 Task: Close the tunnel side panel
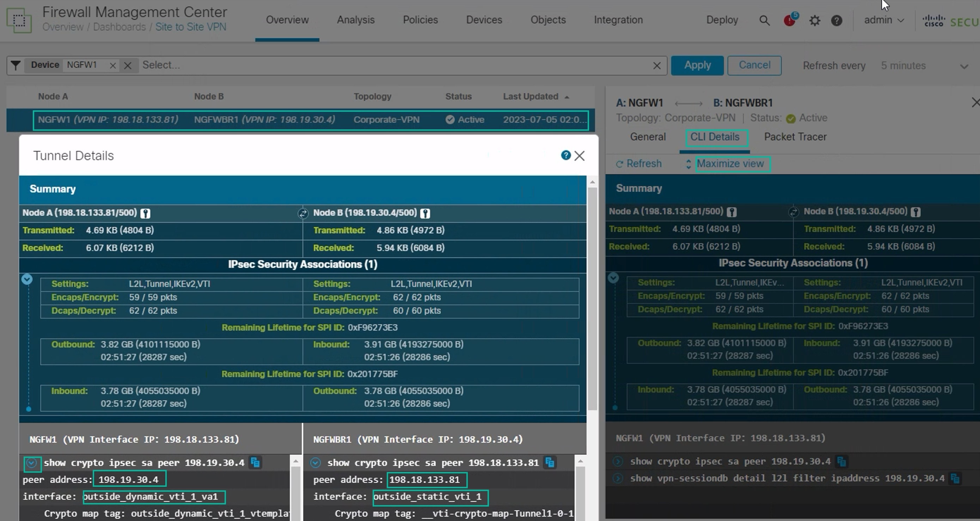pyautogui.click(x=975, y=103)
